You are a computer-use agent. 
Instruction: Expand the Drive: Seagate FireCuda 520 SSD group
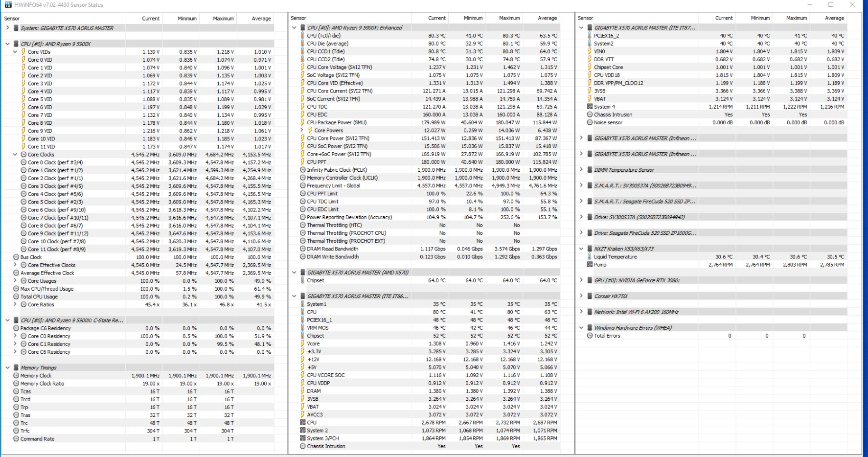point(581,233)
